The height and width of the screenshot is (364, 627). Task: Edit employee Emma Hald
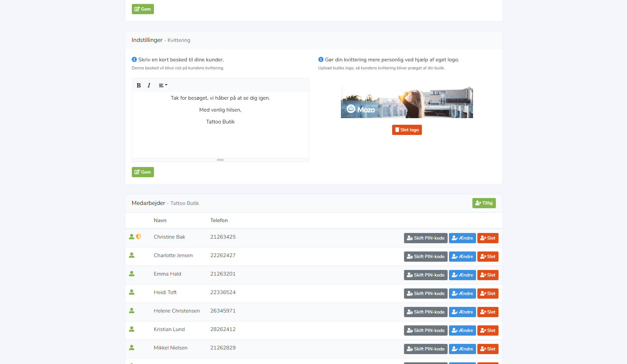[x=462, y=275]
